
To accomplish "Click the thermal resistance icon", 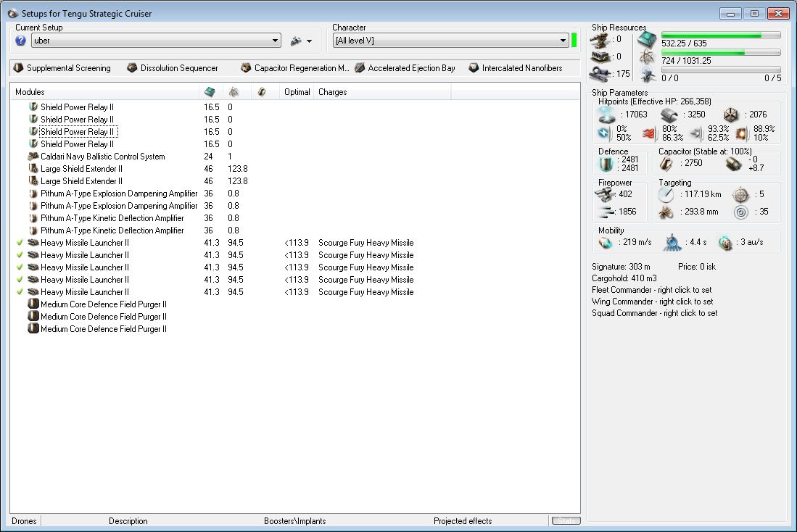I will 650,133.
